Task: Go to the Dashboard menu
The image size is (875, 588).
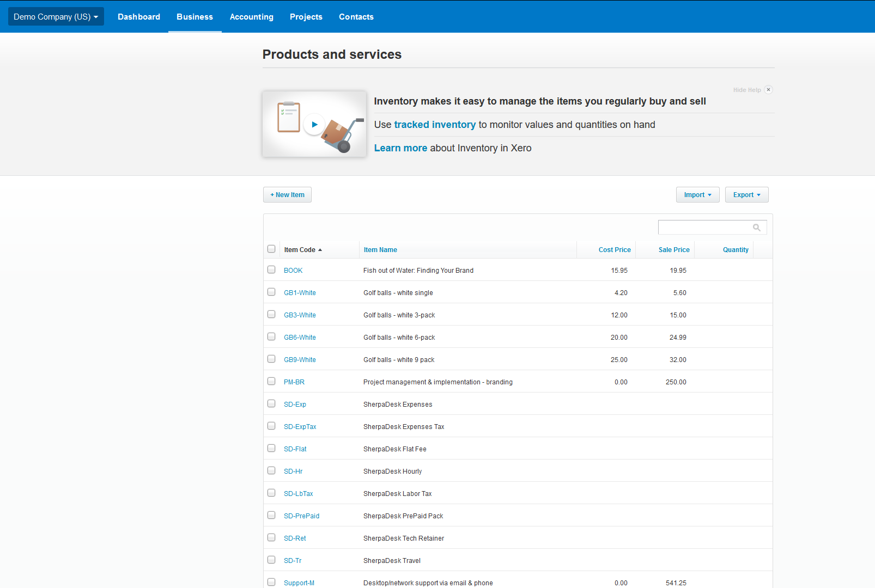Action: pos(139,17)
